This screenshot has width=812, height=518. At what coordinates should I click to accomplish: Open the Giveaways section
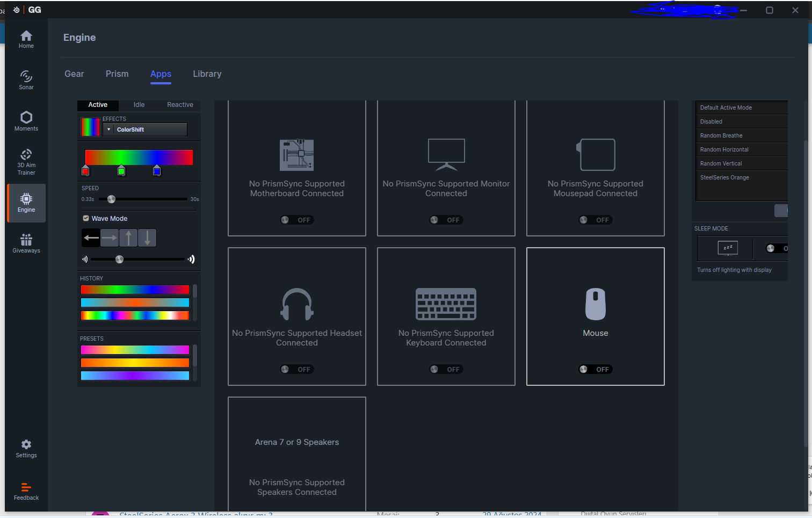pos(26,243)
